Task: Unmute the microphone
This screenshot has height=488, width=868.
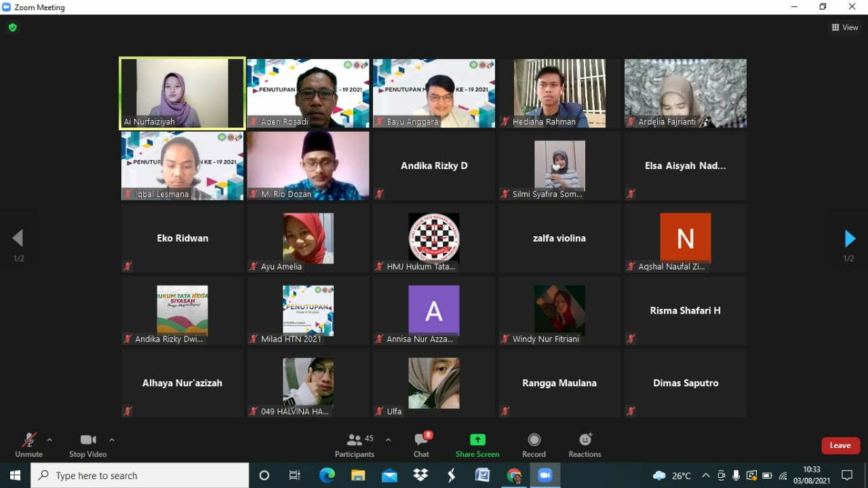Action: [x=28, y=445]
